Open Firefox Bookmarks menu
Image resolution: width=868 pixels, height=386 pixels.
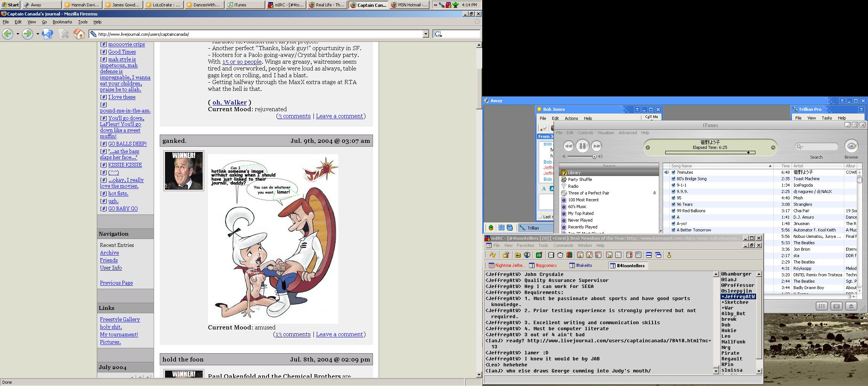click(62, 22)
